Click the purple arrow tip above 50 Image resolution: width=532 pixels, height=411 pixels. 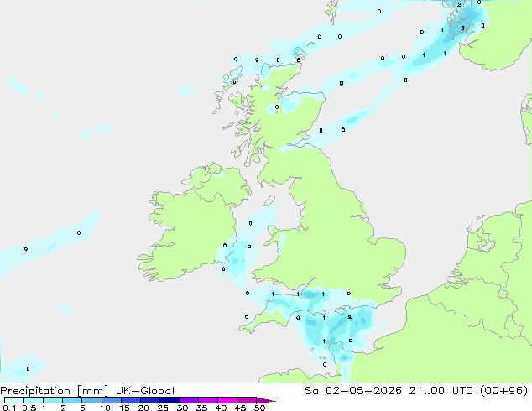(266, 400)
